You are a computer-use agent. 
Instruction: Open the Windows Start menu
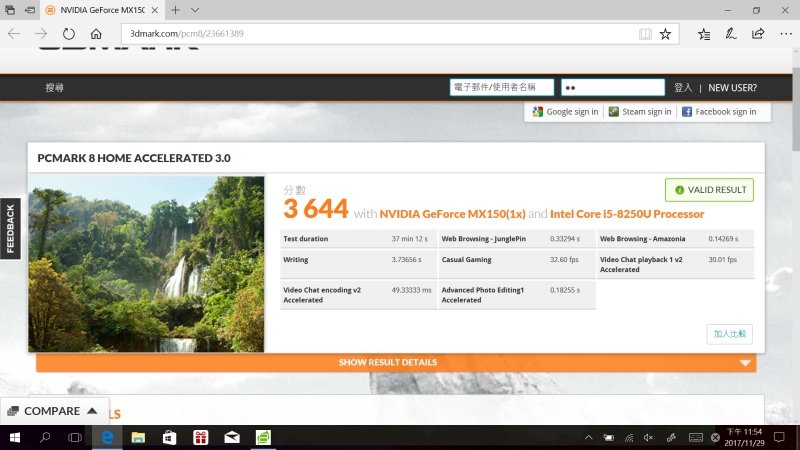(x=14, y=437)
